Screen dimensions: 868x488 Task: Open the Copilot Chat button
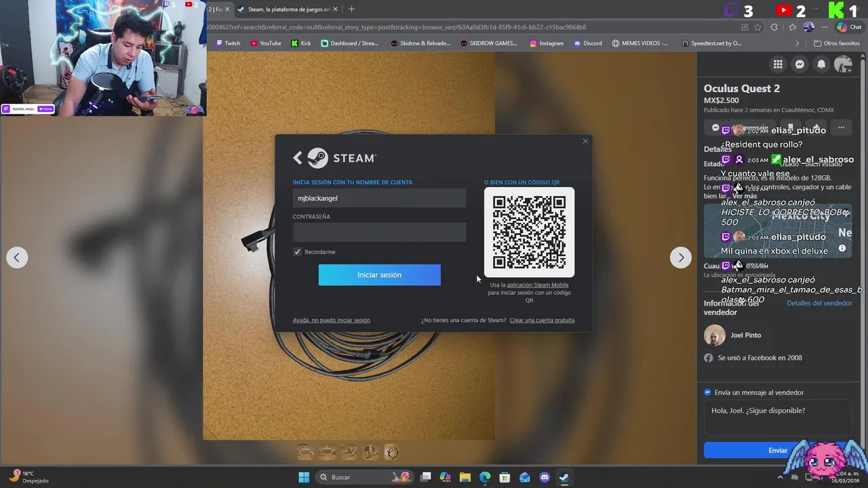click(x=849, y=27)
